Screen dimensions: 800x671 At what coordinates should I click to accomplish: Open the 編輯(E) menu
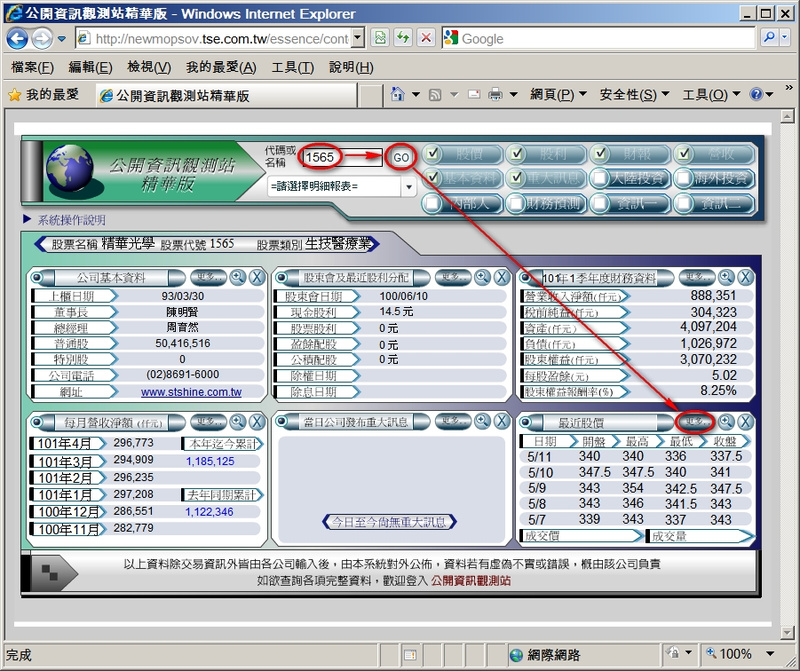point(90,67)
